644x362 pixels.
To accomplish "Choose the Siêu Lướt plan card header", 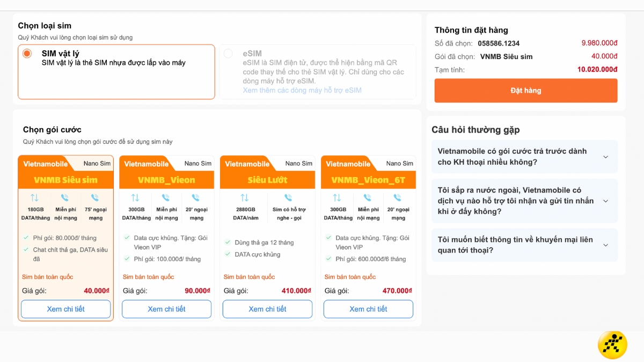I will (267, 180).
